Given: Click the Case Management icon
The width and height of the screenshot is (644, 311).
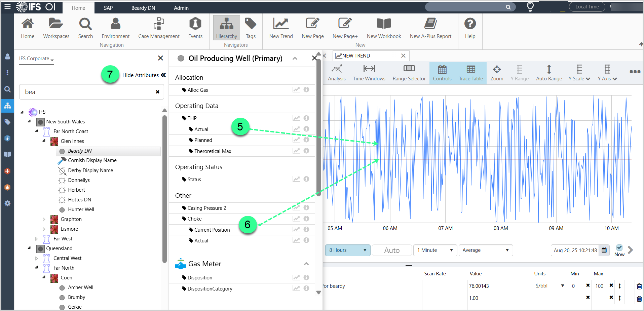Looking at the screenshot, I should [159, 28].
